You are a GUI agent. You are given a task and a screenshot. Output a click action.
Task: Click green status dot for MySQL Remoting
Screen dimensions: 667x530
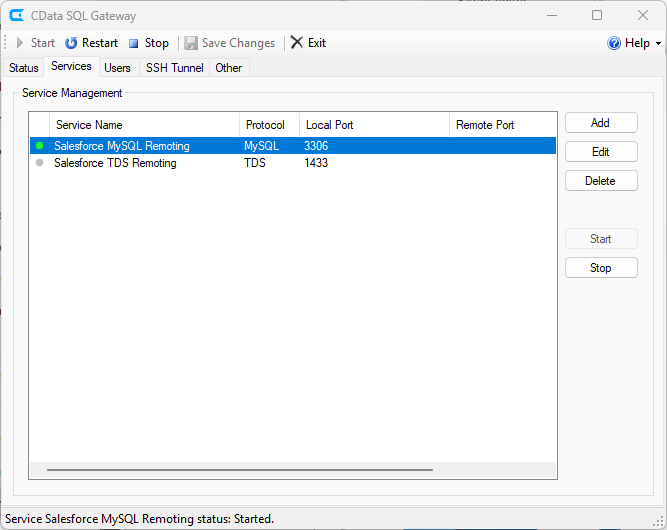pos(40,146)
